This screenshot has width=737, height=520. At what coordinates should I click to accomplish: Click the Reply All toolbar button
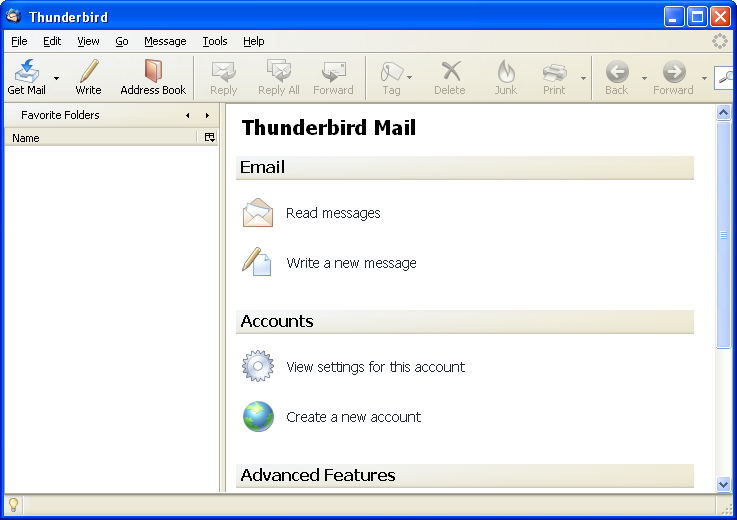pos(279,77)
